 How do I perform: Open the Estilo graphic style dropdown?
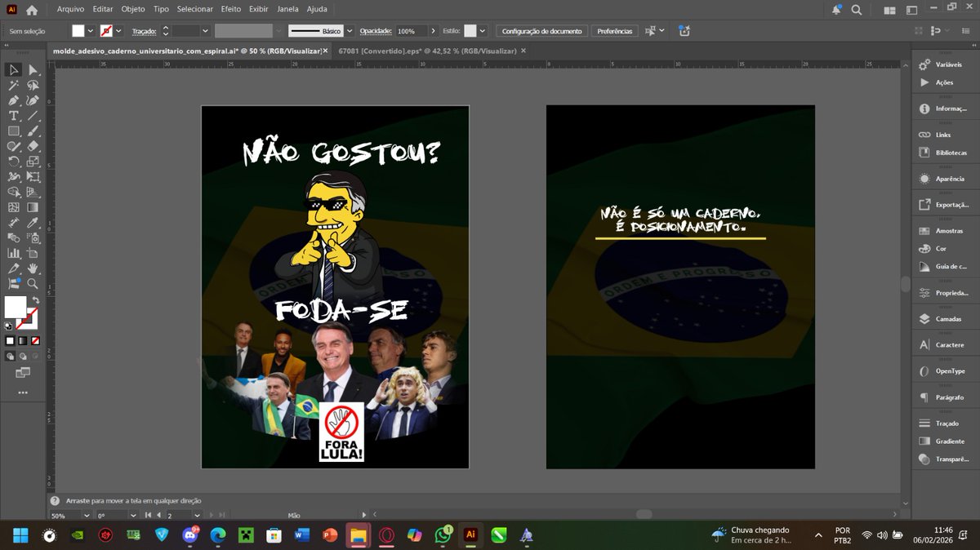tap(483, 31)
